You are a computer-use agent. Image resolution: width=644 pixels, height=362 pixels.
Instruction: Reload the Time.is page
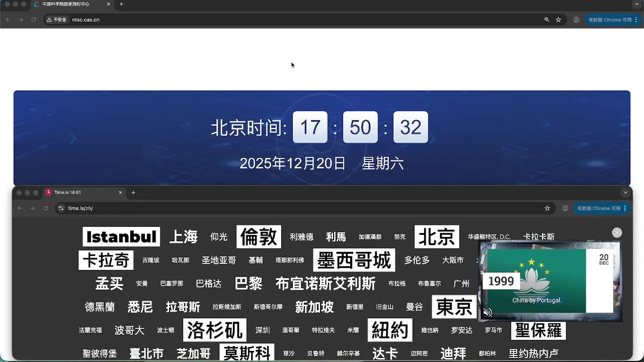[x=46, y=208]
